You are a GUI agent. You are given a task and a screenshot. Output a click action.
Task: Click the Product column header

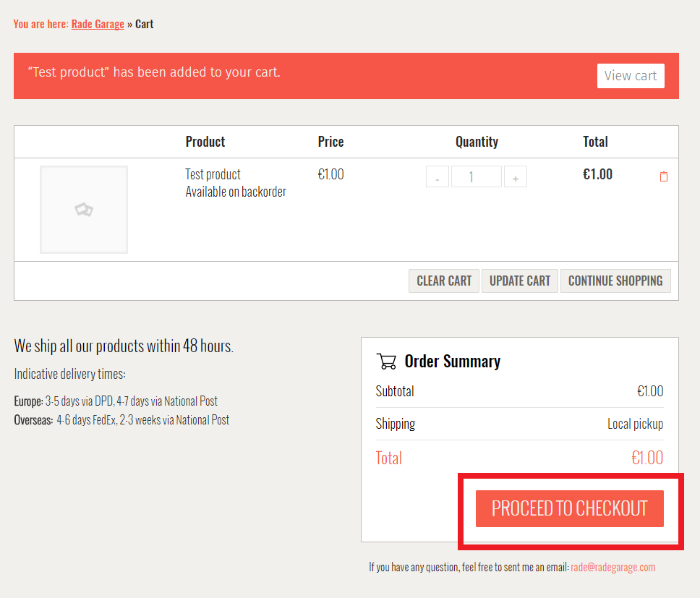pos(205,141)
